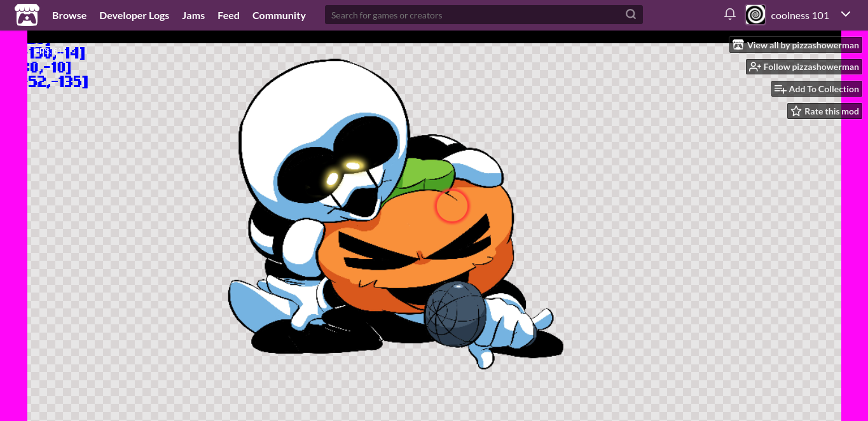The image size is (868, 421).
Task: Focus the games or creators search field
Action: 484,15
